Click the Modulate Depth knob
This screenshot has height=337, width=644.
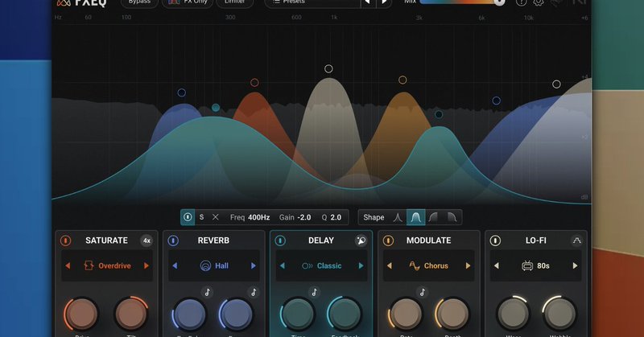click(x=452, y=314)
